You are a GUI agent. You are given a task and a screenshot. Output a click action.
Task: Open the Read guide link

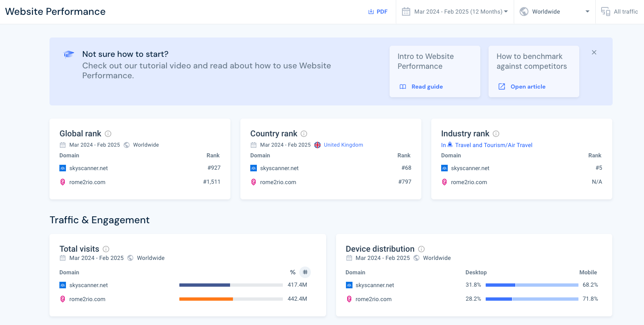427,87
